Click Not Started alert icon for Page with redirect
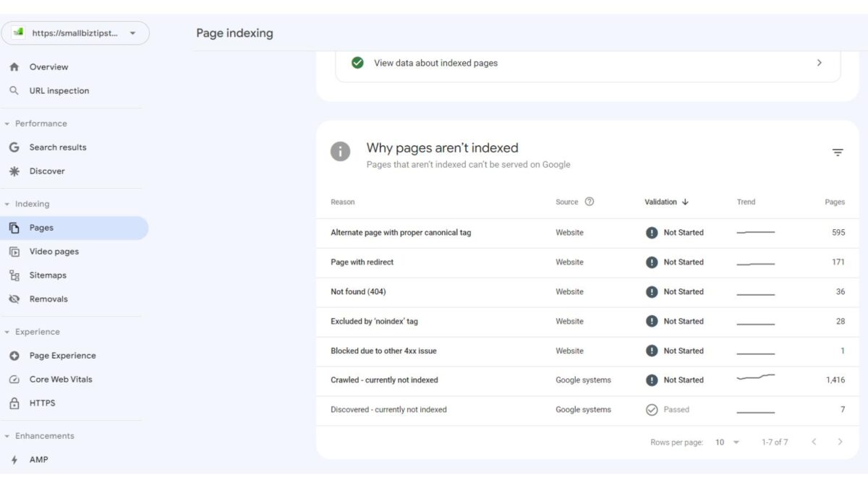The height and width of the screenshot is (488, 868). (x=652, y=262)
